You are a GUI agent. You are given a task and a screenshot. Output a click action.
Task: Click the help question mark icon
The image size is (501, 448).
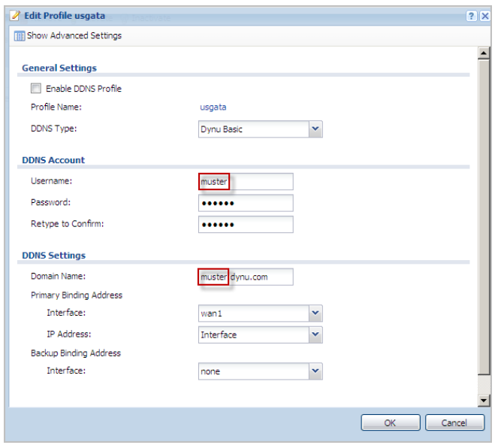(x=471, y=16)
